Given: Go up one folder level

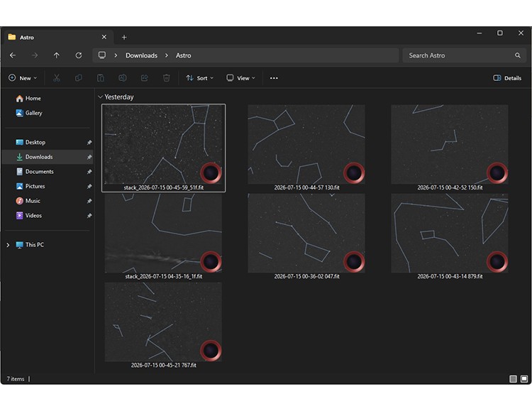Looking at the screenshot, I should point(57,55).
